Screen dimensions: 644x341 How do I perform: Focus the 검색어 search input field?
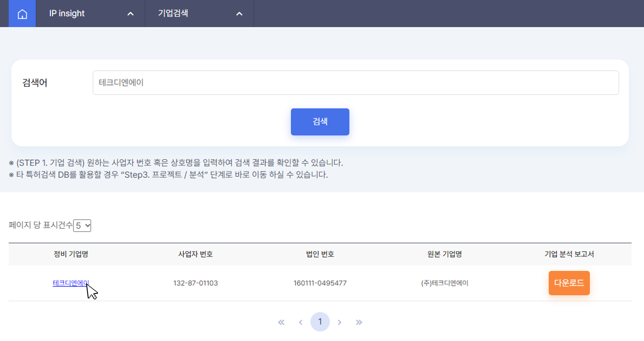click(x=356, y=82)
